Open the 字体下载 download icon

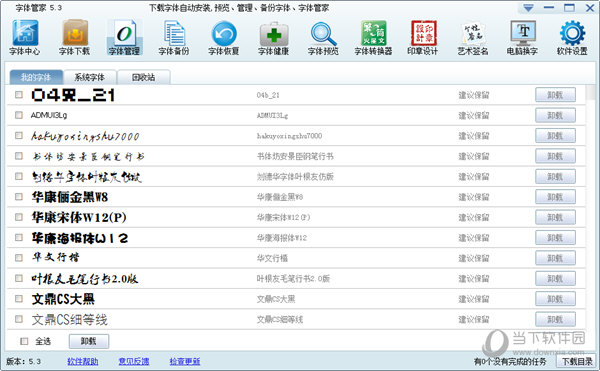(x=75, y=37)
